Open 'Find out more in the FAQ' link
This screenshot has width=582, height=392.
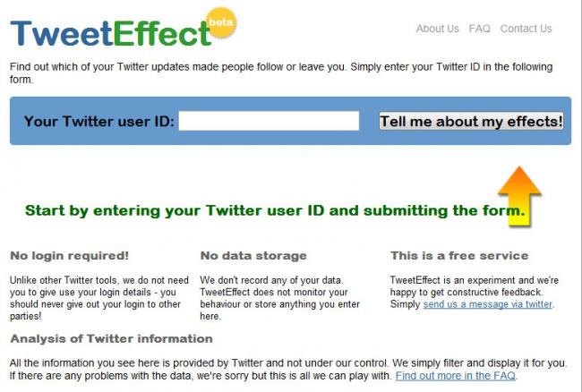point(456,376)
